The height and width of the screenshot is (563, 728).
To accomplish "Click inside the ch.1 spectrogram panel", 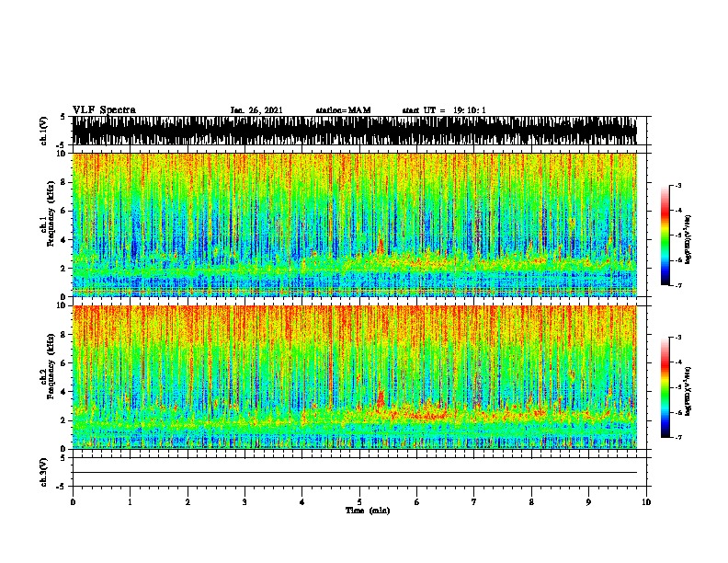I will point(355,224).
